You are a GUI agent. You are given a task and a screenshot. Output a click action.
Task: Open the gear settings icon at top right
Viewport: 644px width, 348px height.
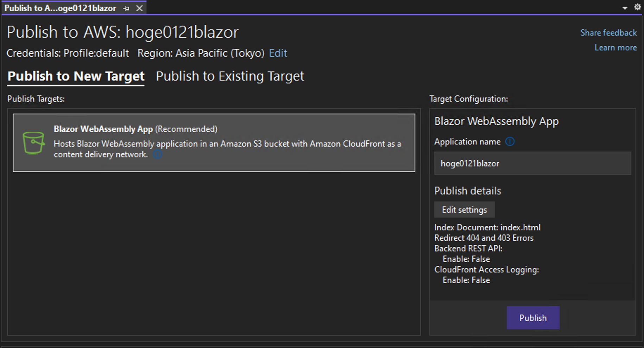pyautogui.click(x=637, y=7)
